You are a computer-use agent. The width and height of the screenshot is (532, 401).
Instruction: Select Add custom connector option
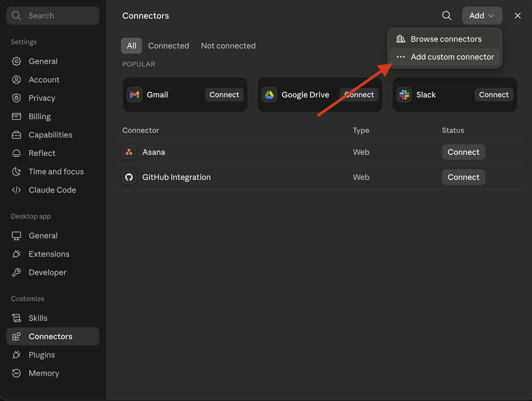pyautogui.click(x=445, y=57)
